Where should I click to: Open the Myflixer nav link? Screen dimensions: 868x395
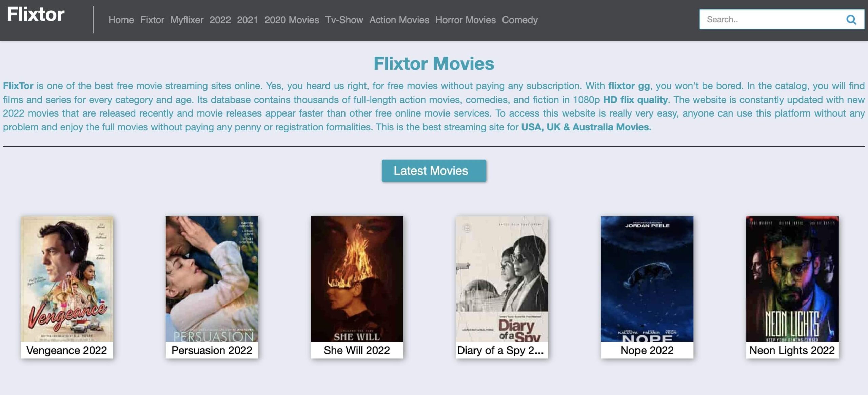pos(186,20)
